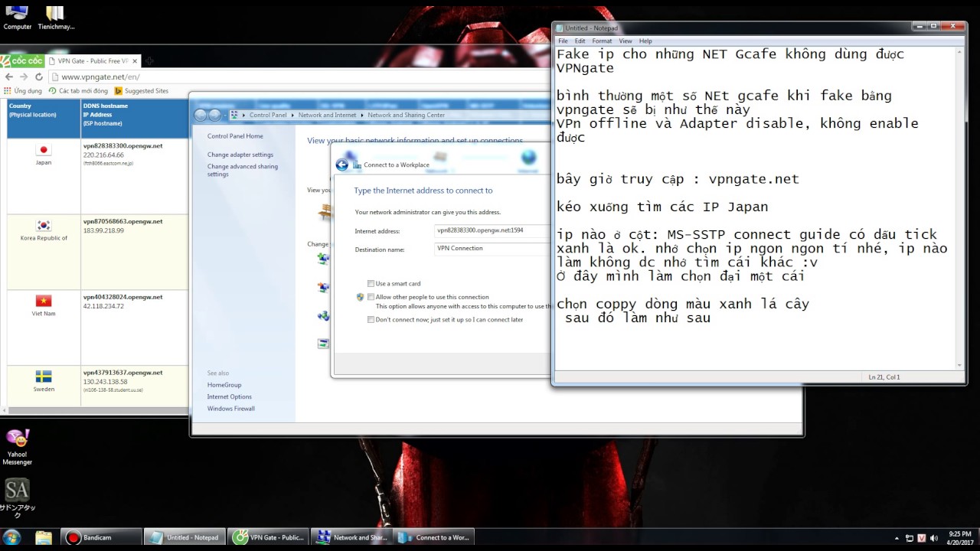Click the Notepad title bar icon
Viewport: 980px width, 551px height.
tap(560, 28)
